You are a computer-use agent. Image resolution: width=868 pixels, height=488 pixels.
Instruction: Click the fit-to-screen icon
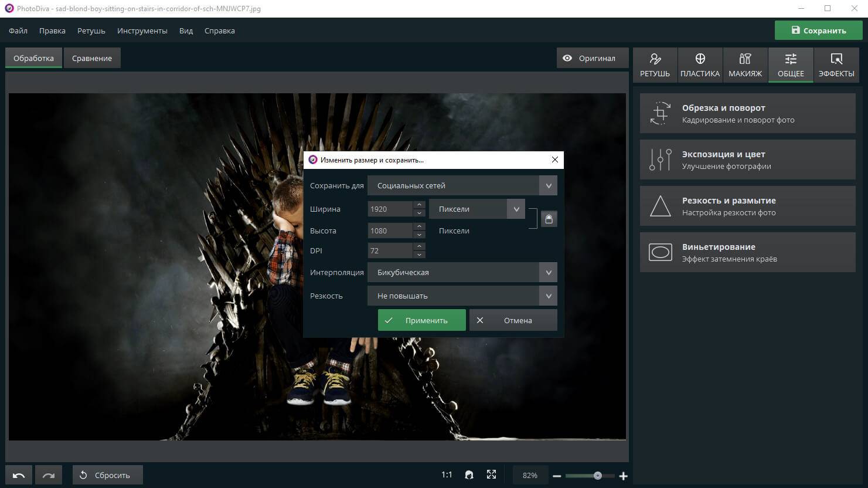[x=491, y=475]
